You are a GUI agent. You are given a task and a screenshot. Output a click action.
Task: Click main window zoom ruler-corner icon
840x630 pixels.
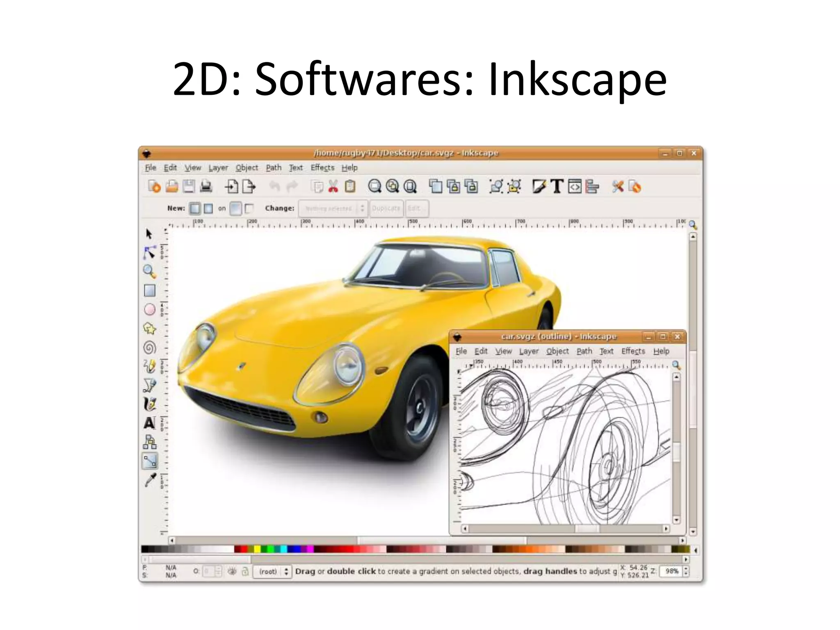pos(693,224)
